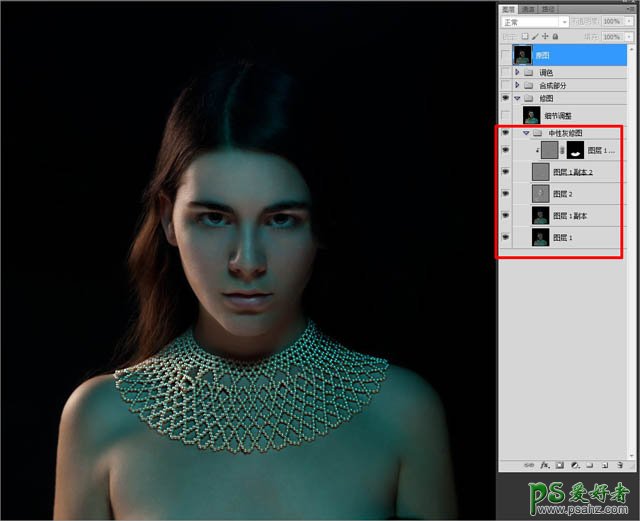The width and height of the screenshot is (640, 521).
Task: Open the new adjustment layer icon
Action: pyautogui.click(x=575, y=465)
